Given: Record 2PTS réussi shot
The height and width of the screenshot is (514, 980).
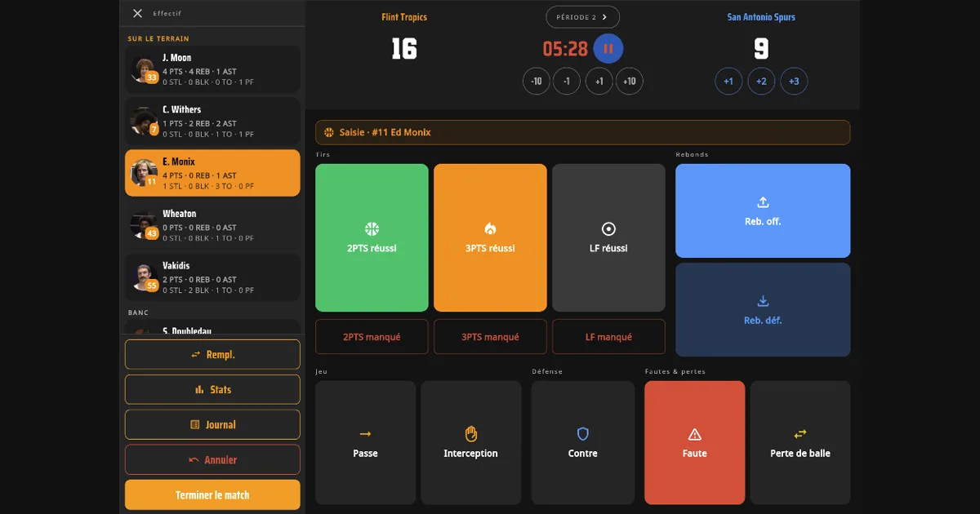Looking at the screenshot, I should click(372, 237).
